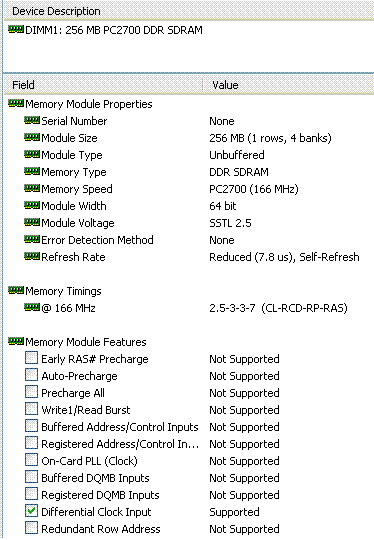This screenshot has height=540, width=374.
Task: Select the Buffered DQMB Inputs label
Action: 95,478
